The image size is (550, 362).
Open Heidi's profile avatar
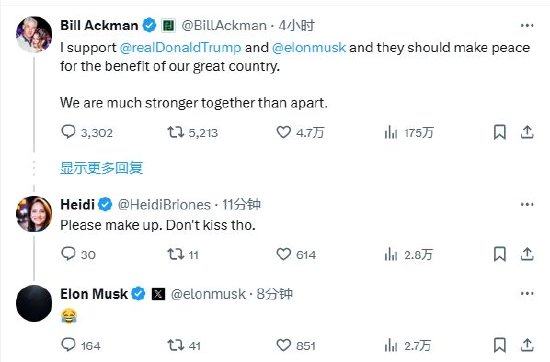(x=34, y=214)
